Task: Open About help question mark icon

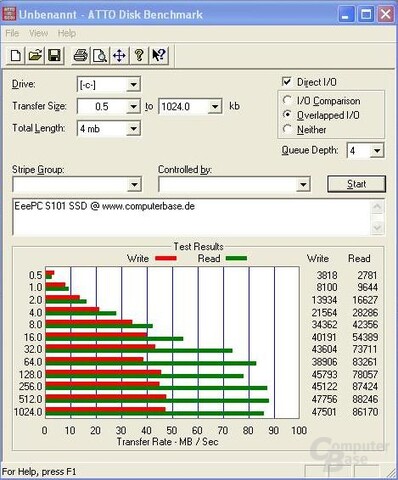Action: 139,55
